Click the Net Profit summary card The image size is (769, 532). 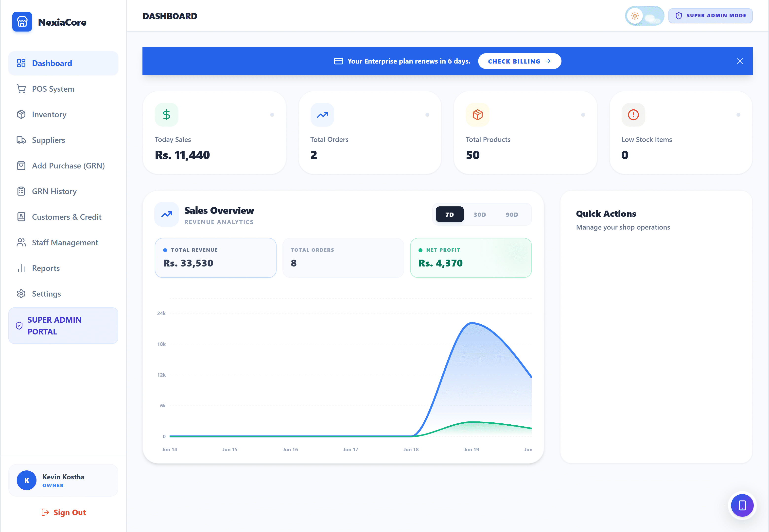471,258
